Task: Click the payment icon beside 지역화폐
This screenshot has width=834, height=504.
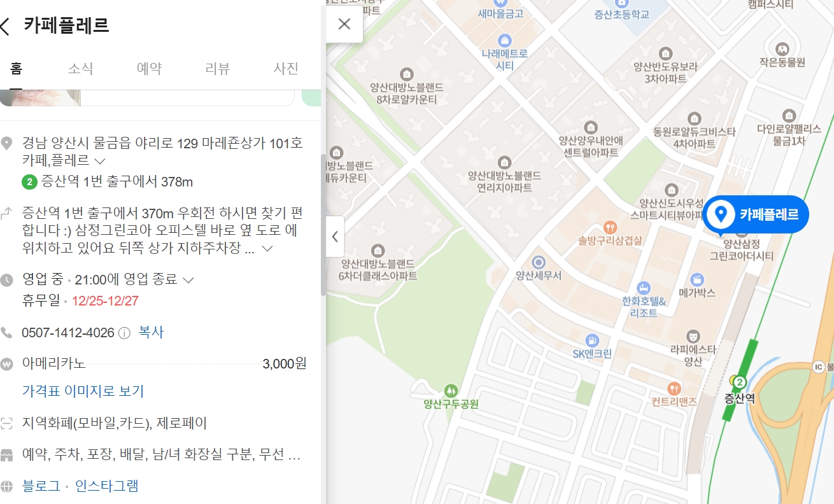Action: [7, 423]
